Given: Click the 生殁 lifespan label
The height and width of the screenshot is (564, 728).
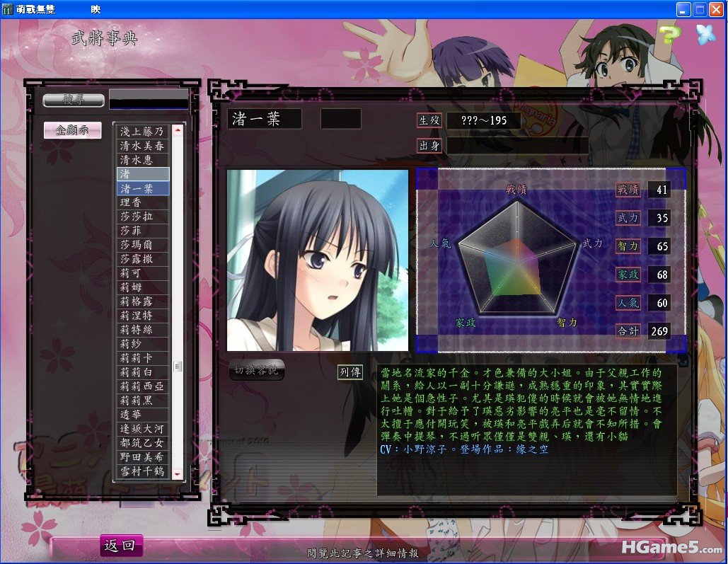Looking at the screenshot, I should coord(429,120).
